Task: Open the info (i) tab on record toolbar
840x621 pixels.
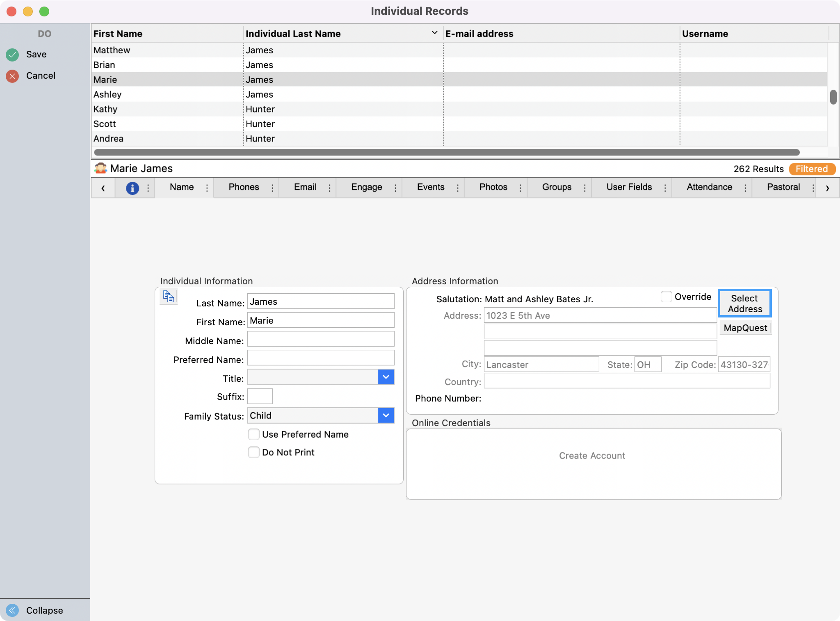Action: (x=132, y=188)
